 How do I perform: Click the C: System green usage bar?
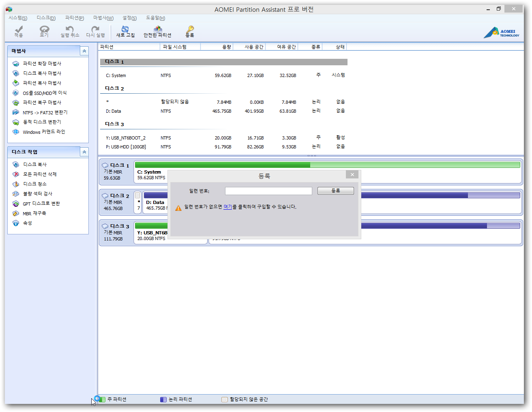pyautogui.click(x=327, y=165)
